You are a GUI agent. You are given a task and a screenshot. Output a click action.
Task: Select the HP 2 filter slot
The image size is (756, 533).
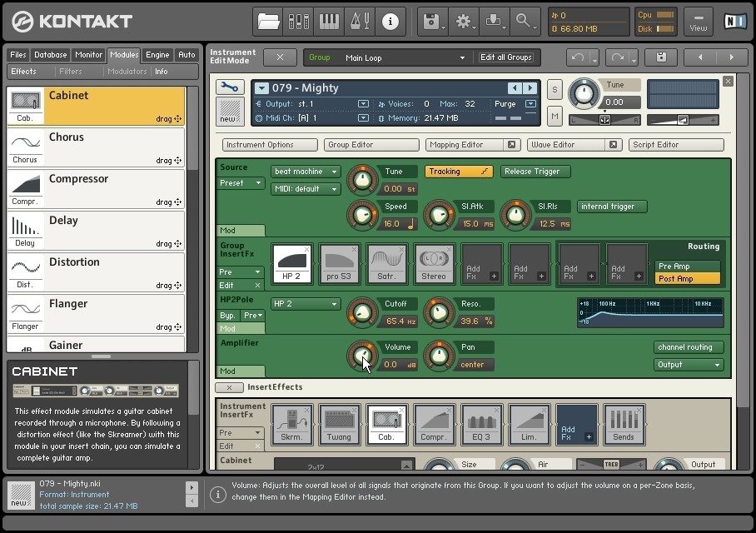[291, 264]
